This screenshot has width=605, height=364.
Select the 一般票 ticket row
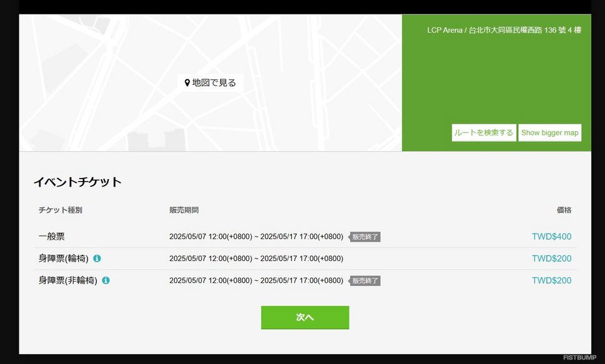click(305, 237)
